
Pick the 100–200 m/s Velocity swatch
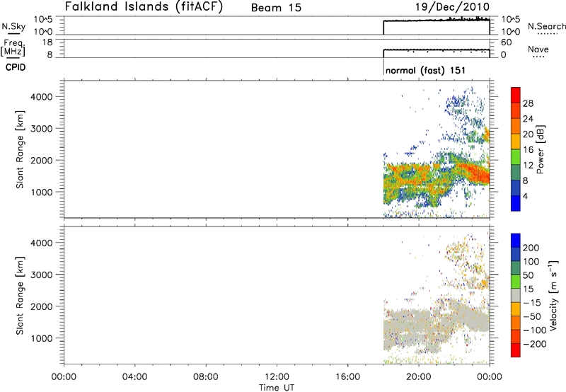click(516, 254)
